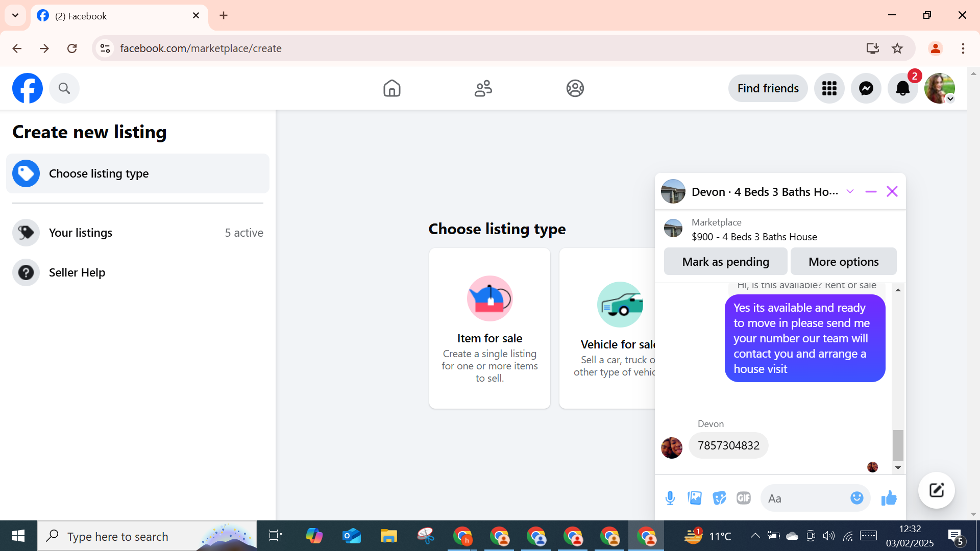980x551 pixels.
Task: Select the (2) Facebook tab
Action: [119, 16]
